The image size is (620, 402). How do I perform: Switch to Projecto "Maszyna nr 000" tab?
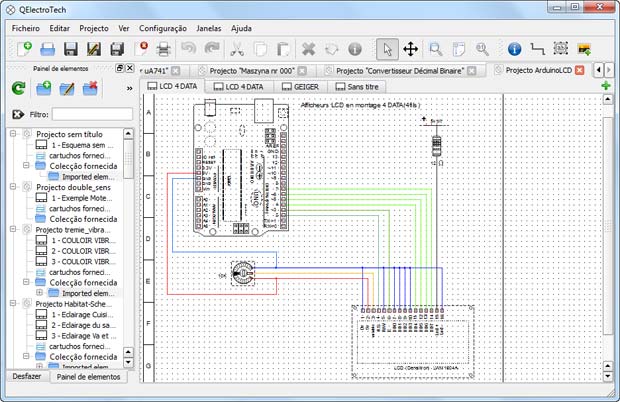252,71
